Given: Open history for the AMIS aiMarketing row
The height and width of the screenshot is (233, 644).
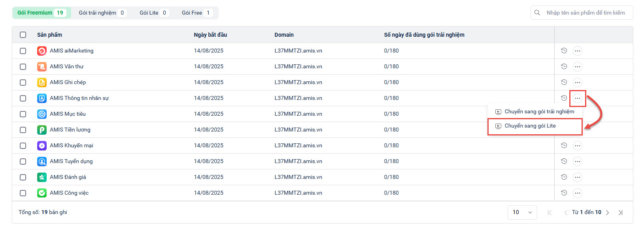Looking at the screenshot, I should (564, 51).
